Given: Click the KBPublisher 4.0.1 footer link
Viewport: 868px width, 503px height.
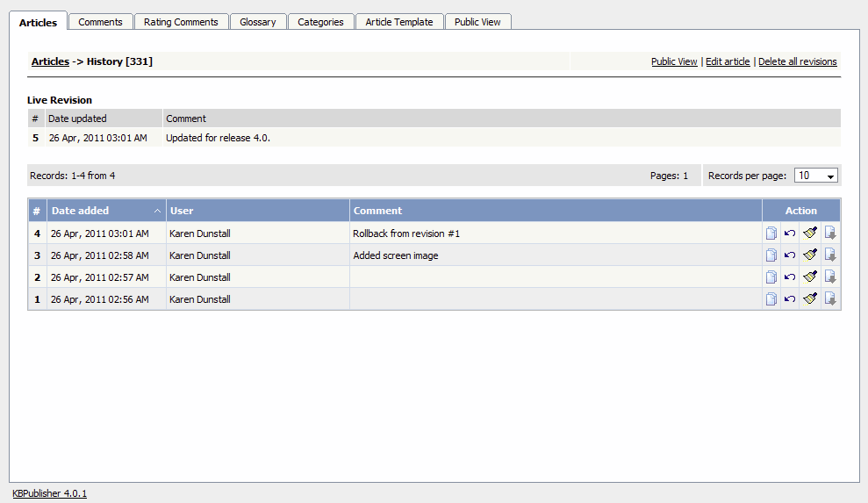Looking at the screenshot, I should pyautogui.click(x=49, y=493).
